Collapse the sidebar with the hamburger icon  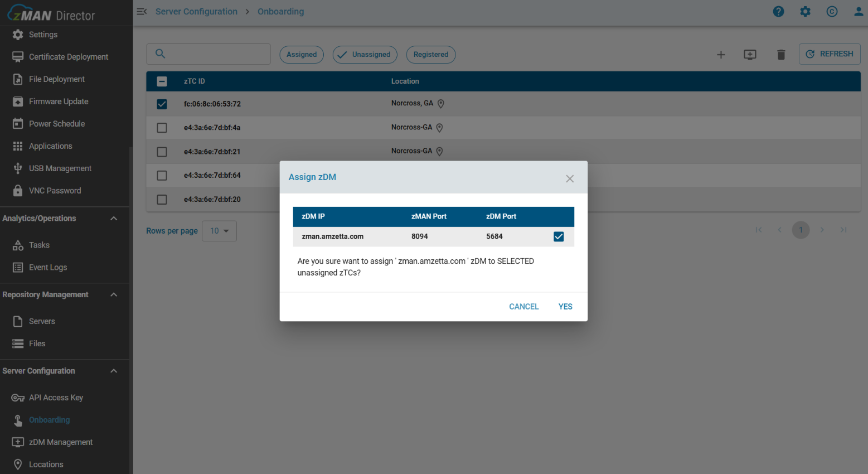click(142, 12)
